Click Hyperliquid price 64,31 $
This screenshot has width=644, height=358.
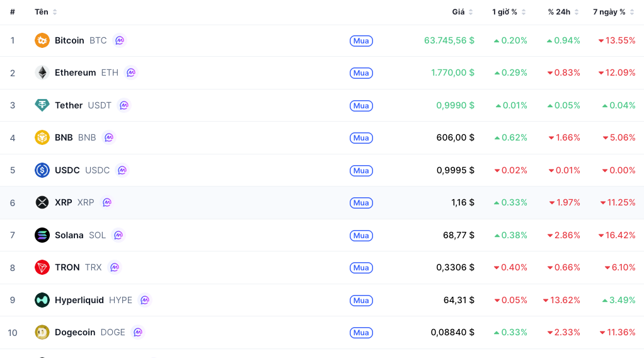click(x=459, y=300)
